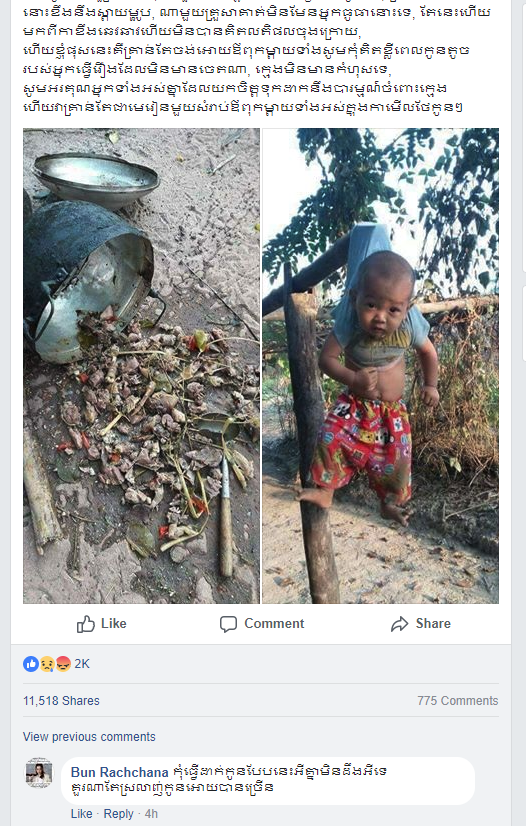This screenshot has height=826, width=526.
Task: Click the blue like reaction emoji
Action: 31,664
